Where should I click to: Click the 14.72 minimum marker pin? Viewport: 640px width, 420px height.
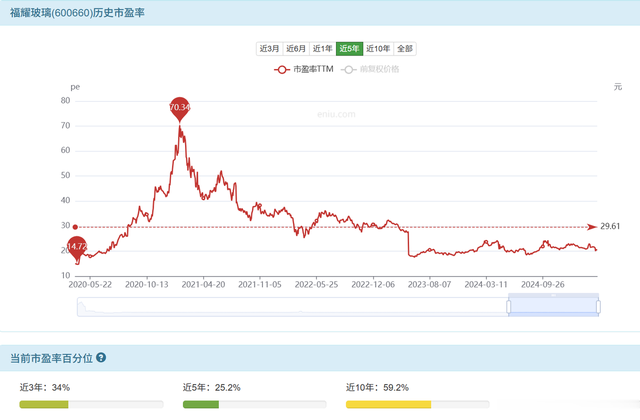[x=77, y=247]
